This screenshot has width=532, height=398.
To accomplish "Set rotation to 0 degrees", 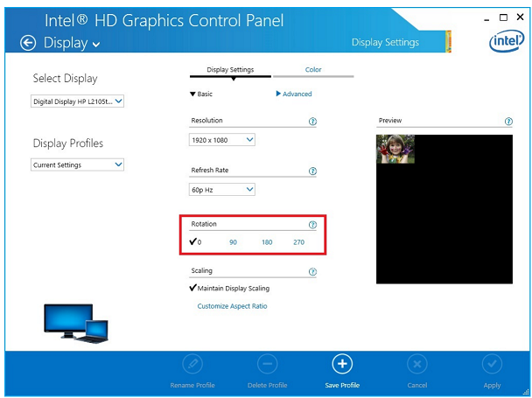I will pyautogui.click(x=195, y=241).
